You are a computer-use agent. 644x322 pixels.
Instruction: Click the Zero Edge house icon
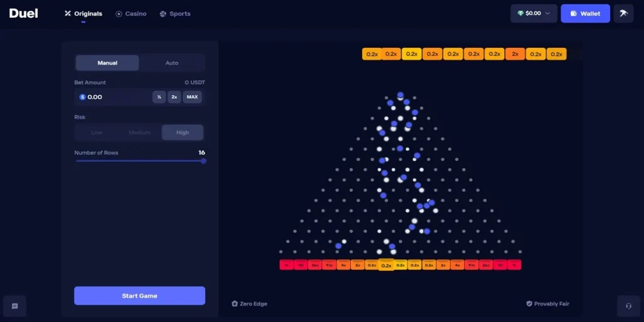point(235,304)
